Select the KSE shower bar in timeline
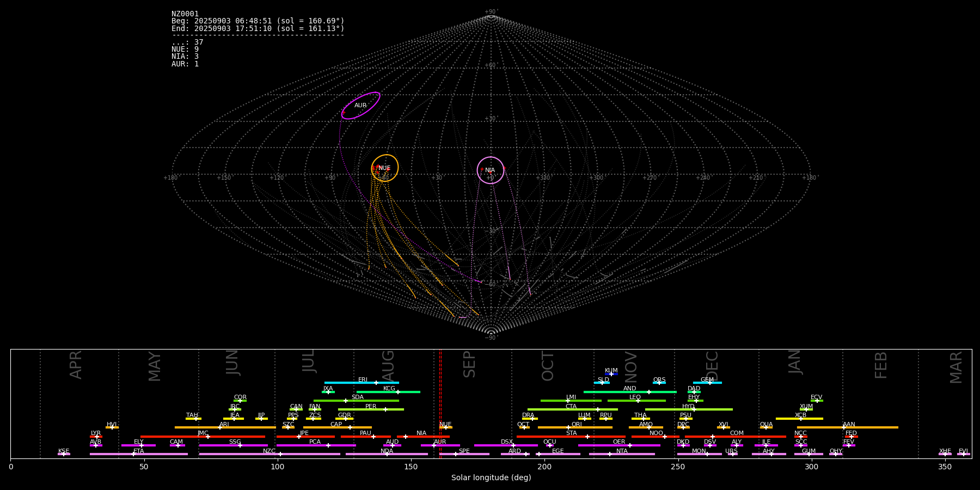Screen dimensions: 980x490 coord(64,454)
